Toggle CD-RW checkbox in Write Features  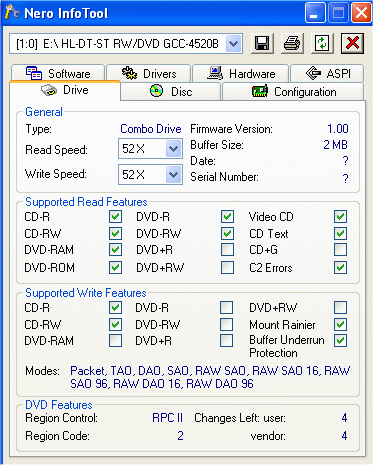[115, 324]
